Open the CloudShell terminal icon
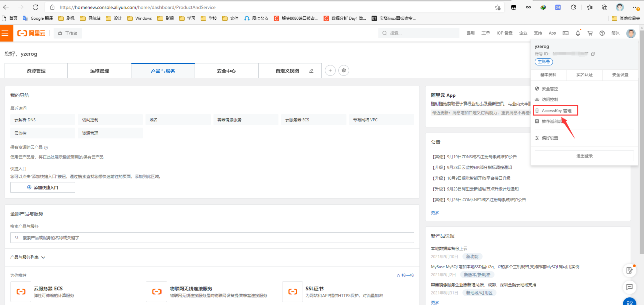The width and height of the screenshot is (644, 305). pos(566,33)
